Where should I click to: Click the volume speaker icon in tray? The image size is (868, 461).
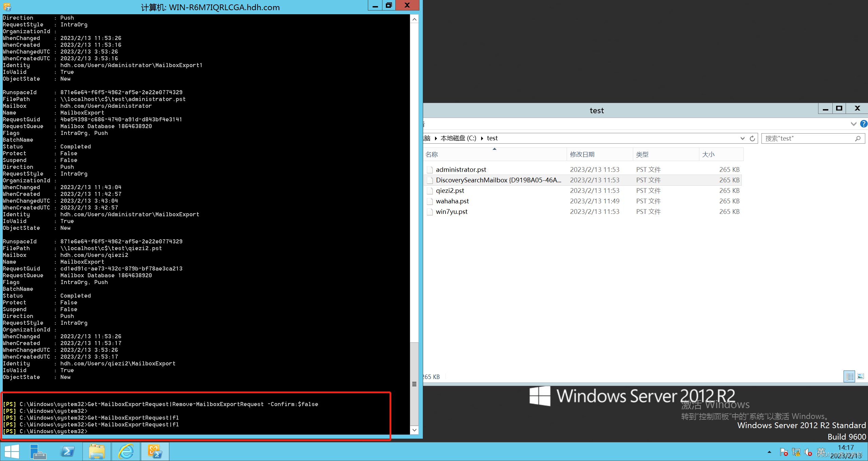tap(808, 452)
